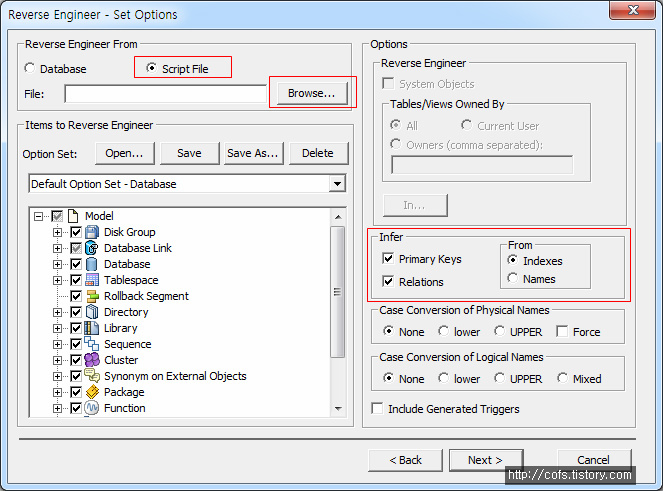Click the Directory icon
663x491 pixels.
pyautogui.click(x=92, y=312)
